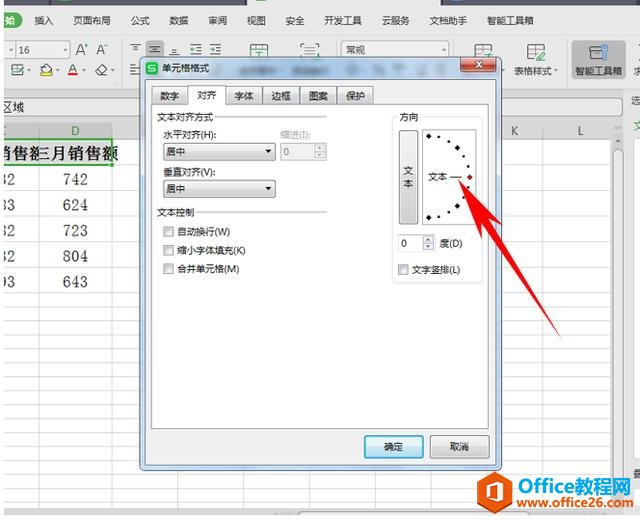The width and height of the screenshot is (640, 520).
Task: Enable 合并单元格(M) checkbox
Action: click(x=168, y=269)
